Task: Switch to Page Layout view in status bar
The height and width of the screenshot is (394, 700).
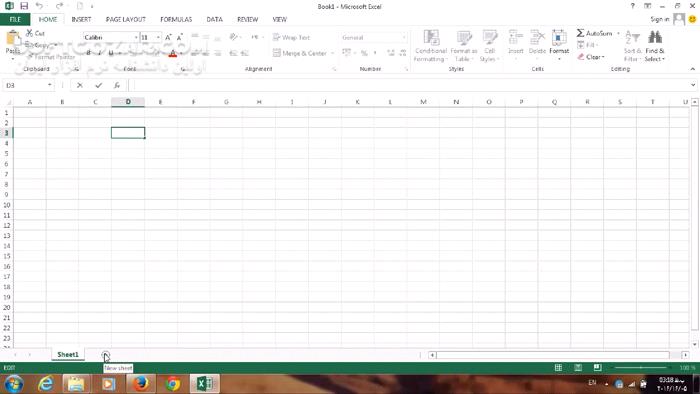Action: tap(578, 368)
